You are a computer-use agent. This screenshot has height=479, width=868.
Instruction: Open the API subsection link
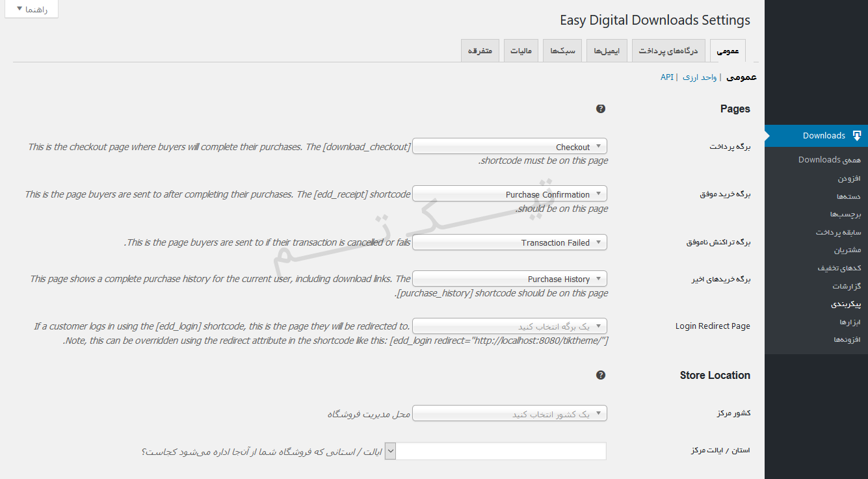point(667,77)
